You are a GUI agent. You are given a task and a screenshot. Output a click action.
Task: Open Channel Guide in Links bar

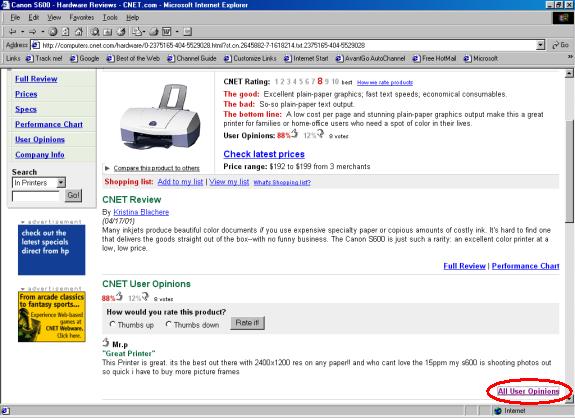tap(192, 58)
